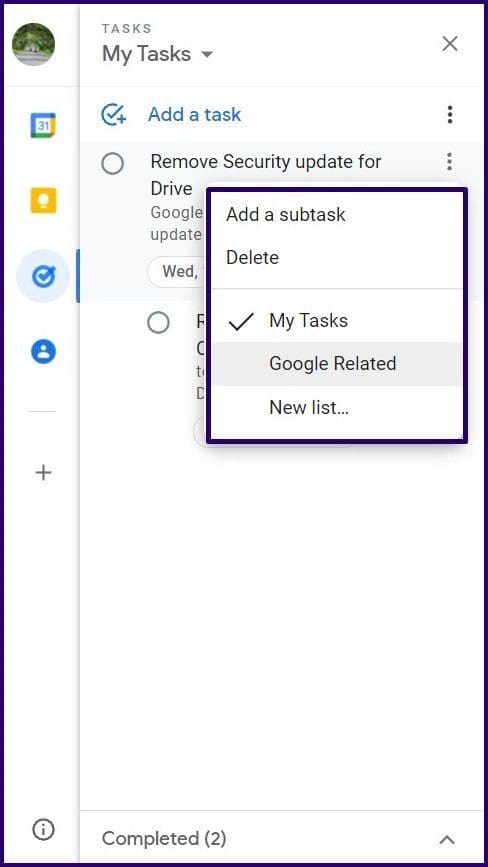488x867 pixels.
Task: Open list options three-dot menu beside Add a task
Action: click(x=450, y=114)
